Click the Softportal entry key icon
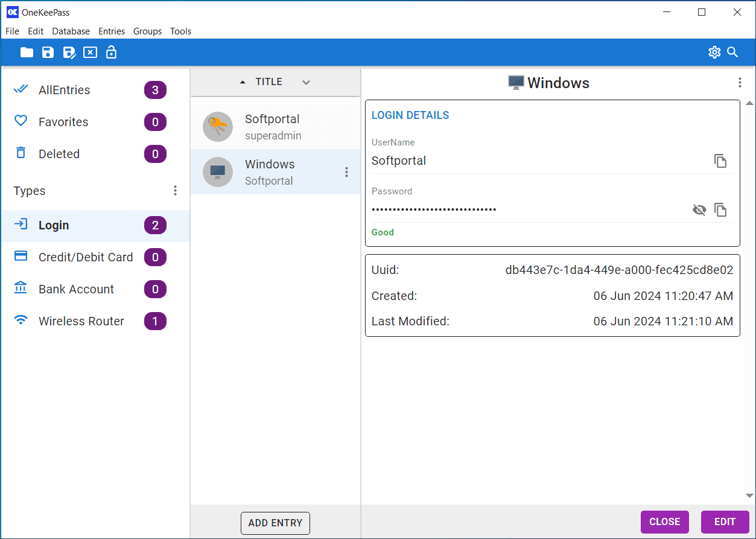The width and height of the screenshot is (756, 539). [x=218, y=127]
